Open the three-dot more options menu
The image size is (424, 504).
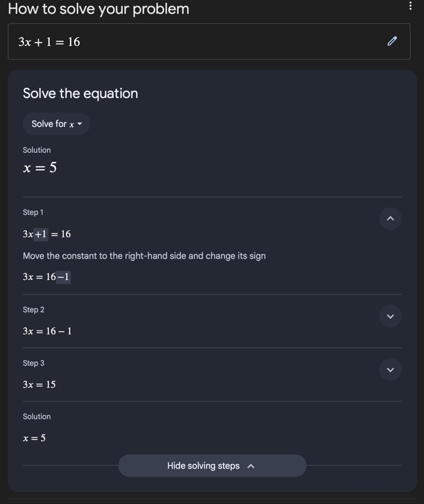point(410,6)
